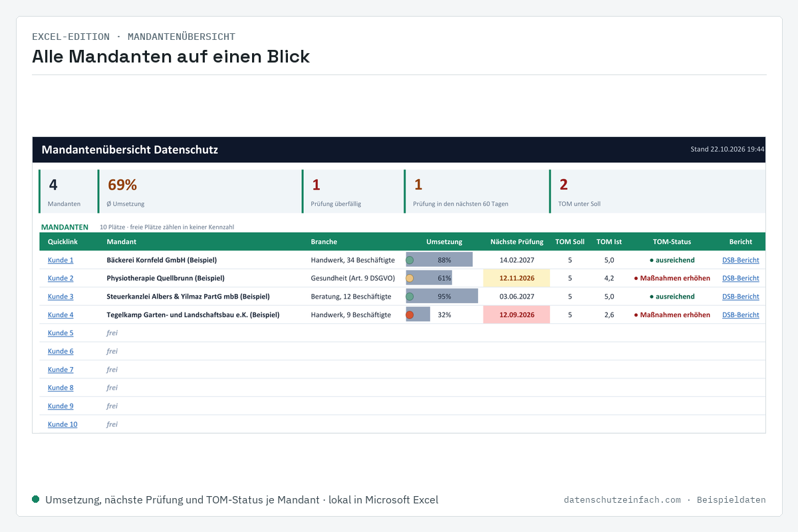Image resolution: width=798 pixels, height=532 pixels.
Task: Click the Stand 22.10.2026 19:44 timestamp
Action: pos(728,150)
